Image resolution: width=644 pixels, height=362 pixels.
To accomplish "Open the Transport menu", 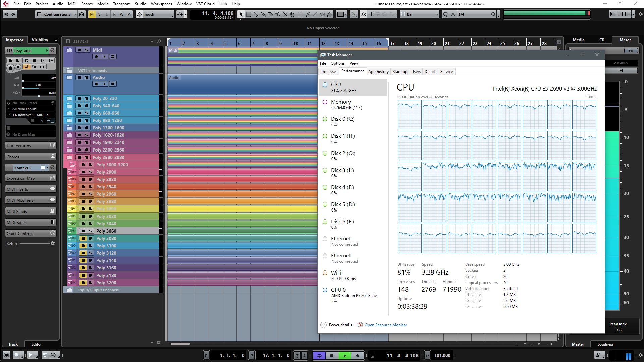I will 121,4.
